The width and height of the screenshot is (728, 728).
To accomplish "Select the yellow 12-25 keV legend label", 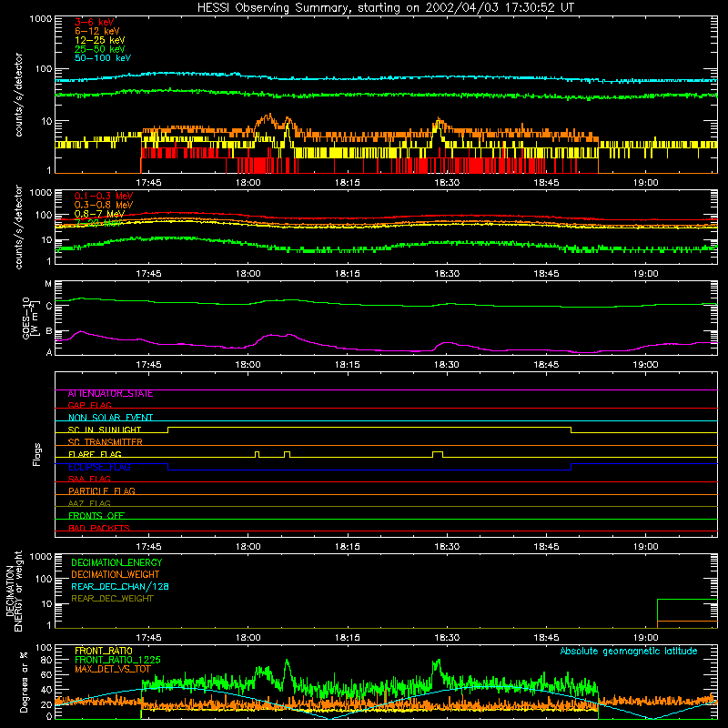I will (99, 40).
